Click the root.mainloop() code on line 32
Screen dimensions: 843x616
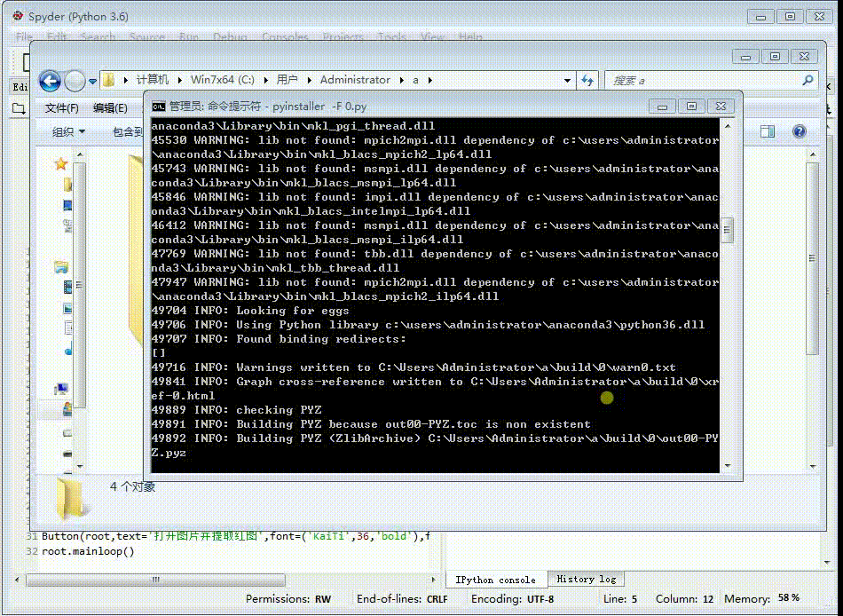88,551
